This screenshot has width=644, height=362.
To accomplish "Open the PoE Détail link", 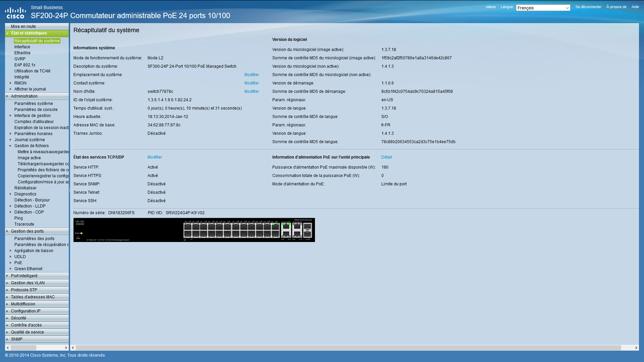I will pos(386,157).
